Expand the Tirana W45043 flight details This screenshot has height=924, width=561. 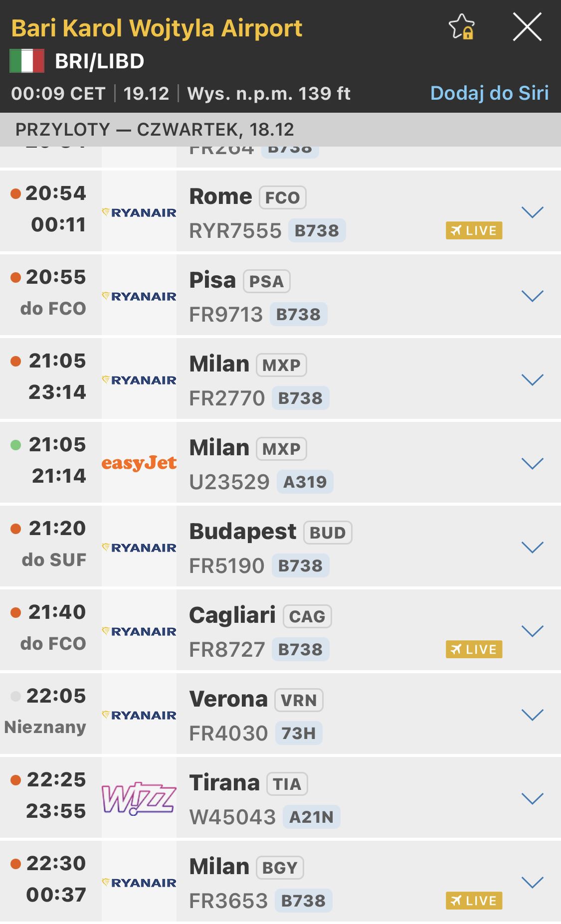(x=532, y=799)
